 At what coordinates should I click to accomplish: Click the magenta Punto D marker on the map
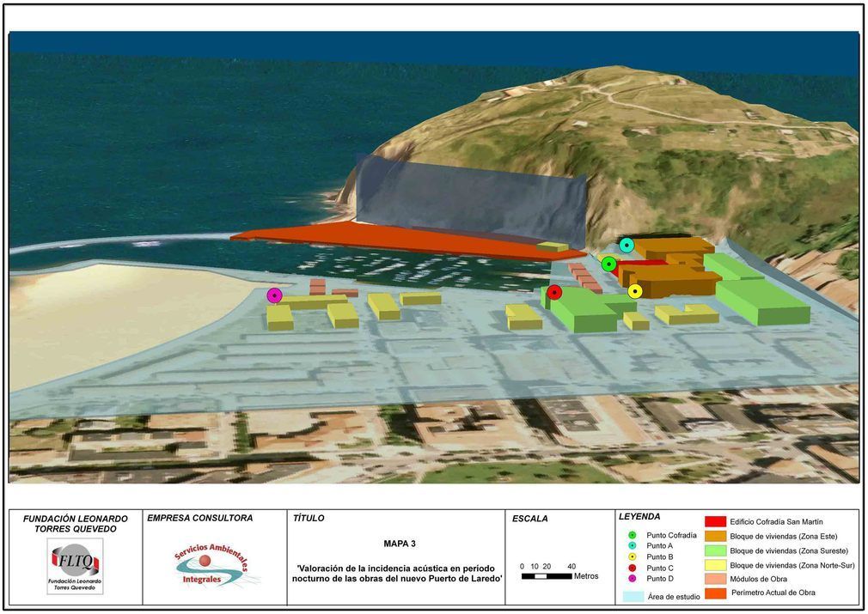275,295
